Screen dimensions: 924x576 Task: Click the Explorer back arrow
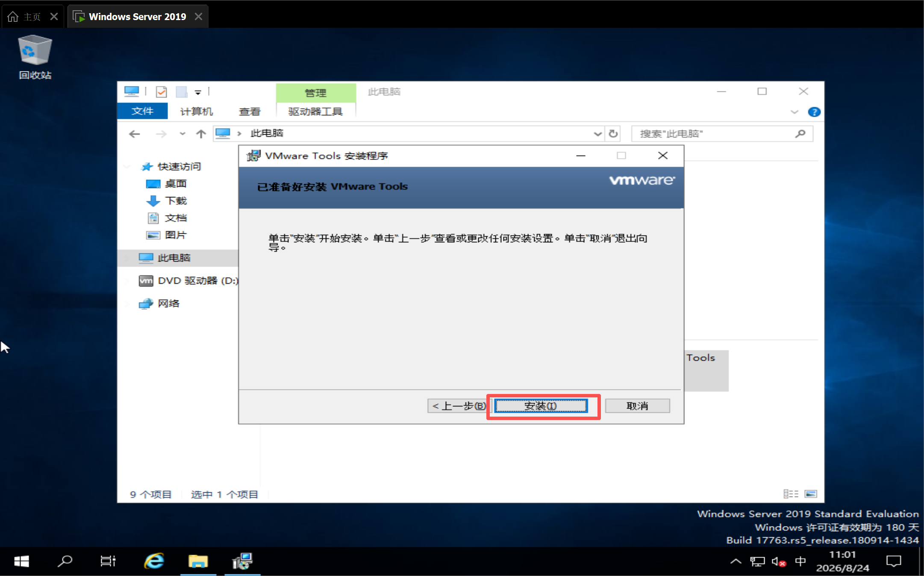point(134,134)
